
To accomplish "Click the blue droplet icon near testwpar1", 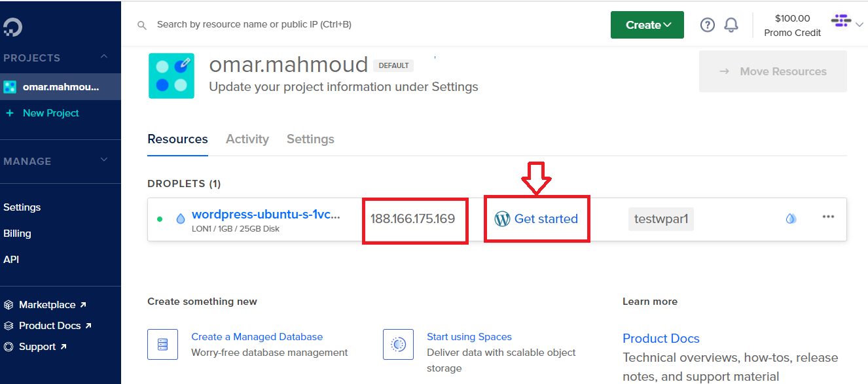I will (791, 218).
